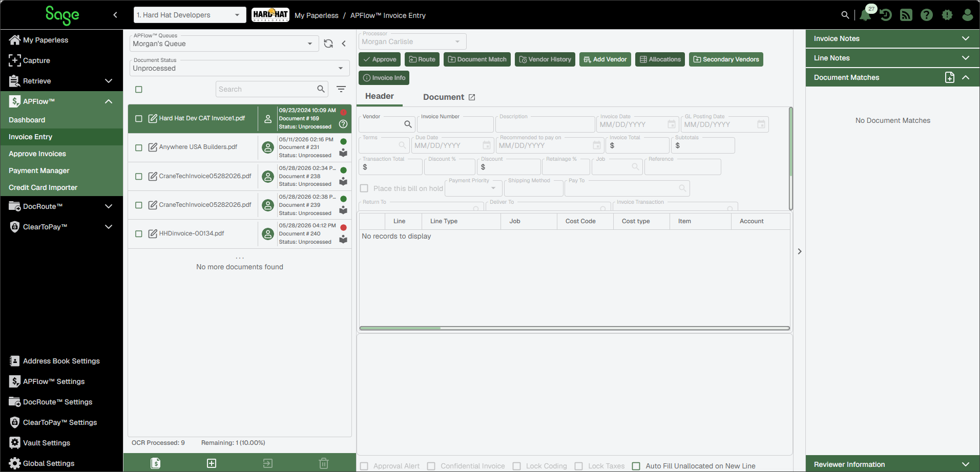The image size is (980, 472).
Task: Open the history clock icon
Action: click(886, 15)
